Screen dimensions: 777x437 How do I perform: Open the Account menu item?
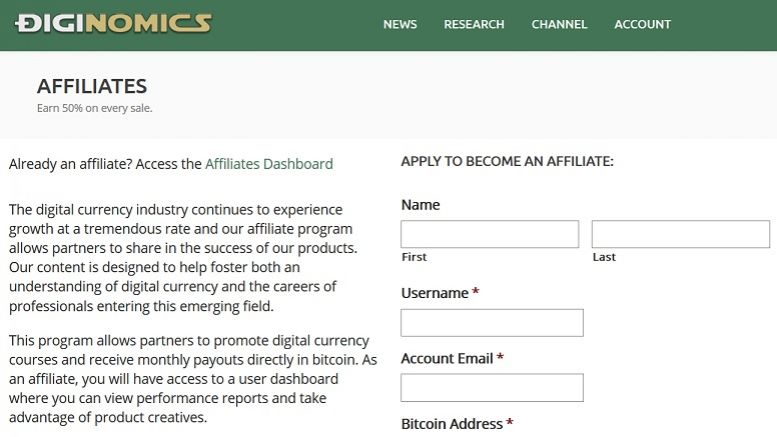tap(642, 24)
